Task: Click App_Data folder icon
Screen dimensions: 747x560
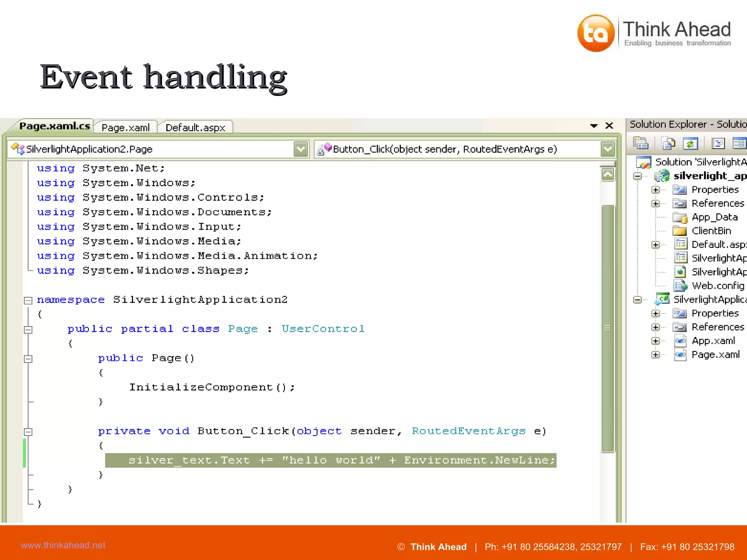Action: [x=680, y=217]
